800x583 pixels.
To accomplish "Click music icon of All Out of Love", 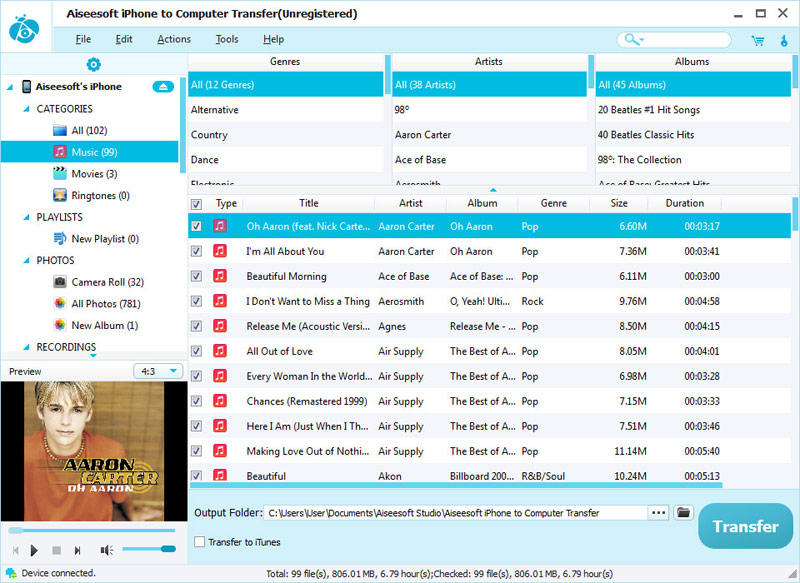I will (x=220, y=351).
